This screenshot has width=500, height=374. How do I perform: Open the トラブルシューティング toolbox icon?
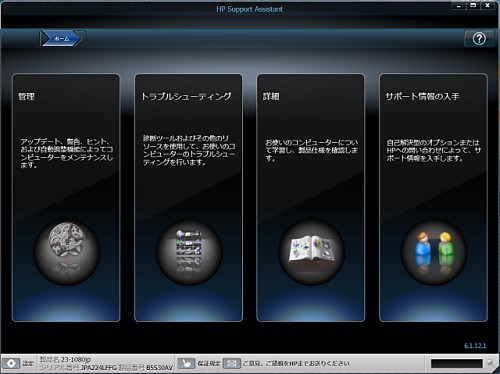(189, 252)
